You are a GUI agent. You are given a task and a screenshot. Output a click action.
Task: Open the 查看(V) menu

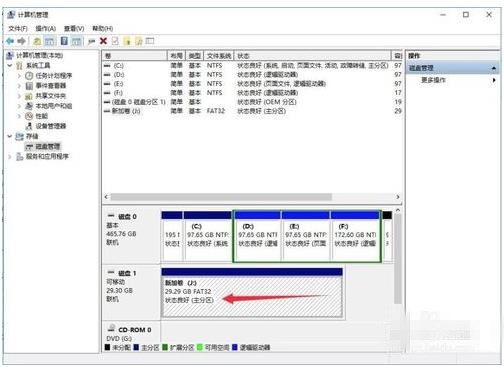tap(74, 29)
